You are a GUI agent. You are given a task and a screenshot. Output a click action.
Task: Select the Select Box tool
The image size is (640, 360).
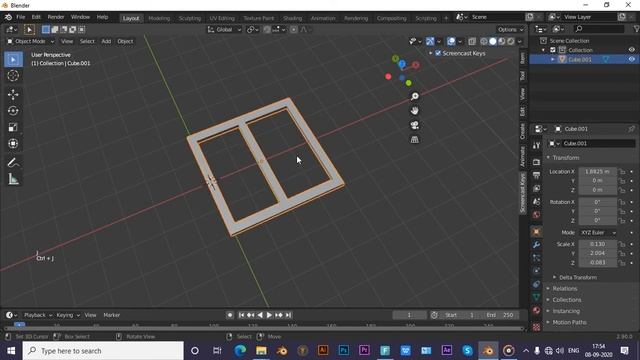tap(13, 60)
